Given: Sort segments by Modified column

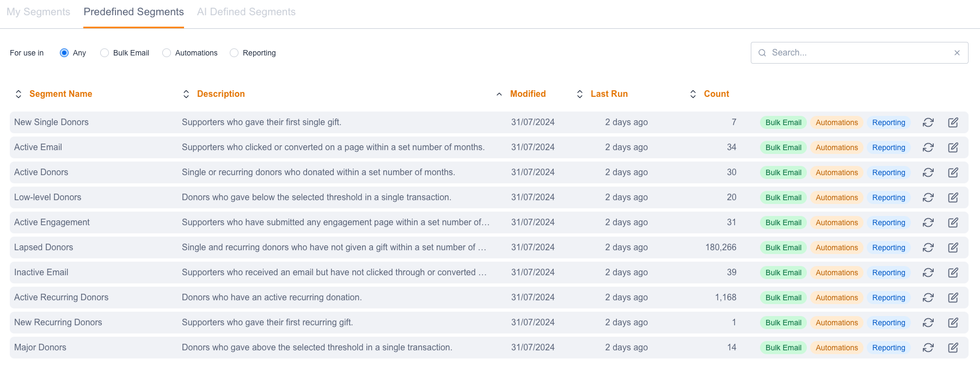Looking at the screenshot, I should click(x=528, y=94).
